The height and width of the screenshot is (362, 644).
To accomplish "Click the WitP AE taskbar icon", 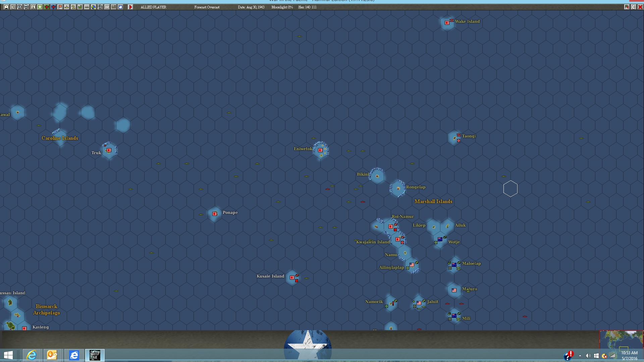I will [x=95, y=355].
